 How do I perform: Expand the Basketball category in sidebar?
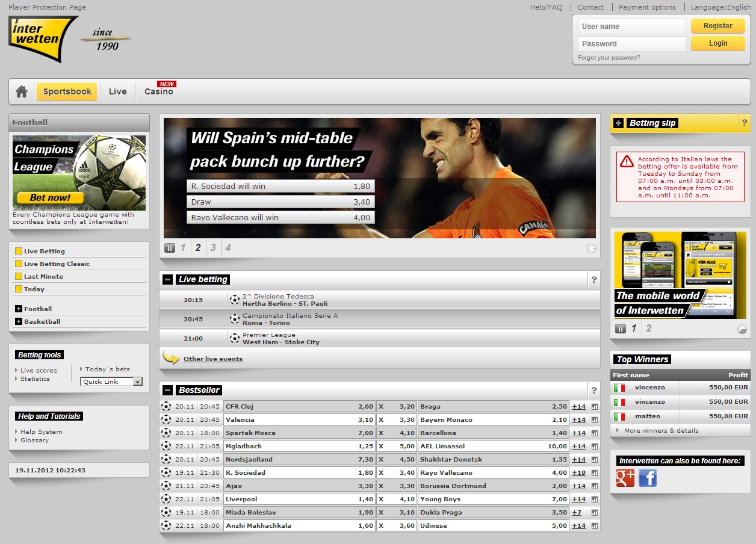pos(19,321)
